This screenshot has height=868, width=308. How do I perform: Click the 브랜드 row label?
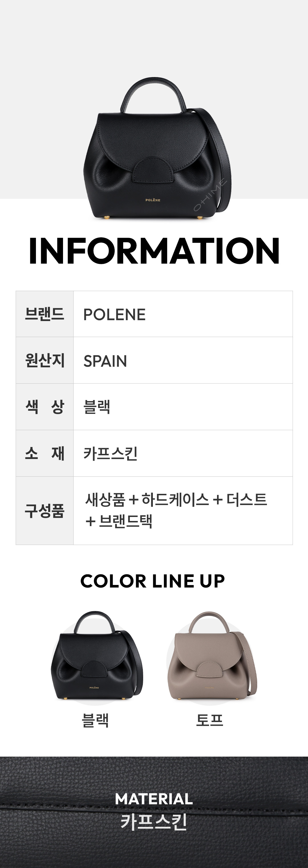[44, 314]
